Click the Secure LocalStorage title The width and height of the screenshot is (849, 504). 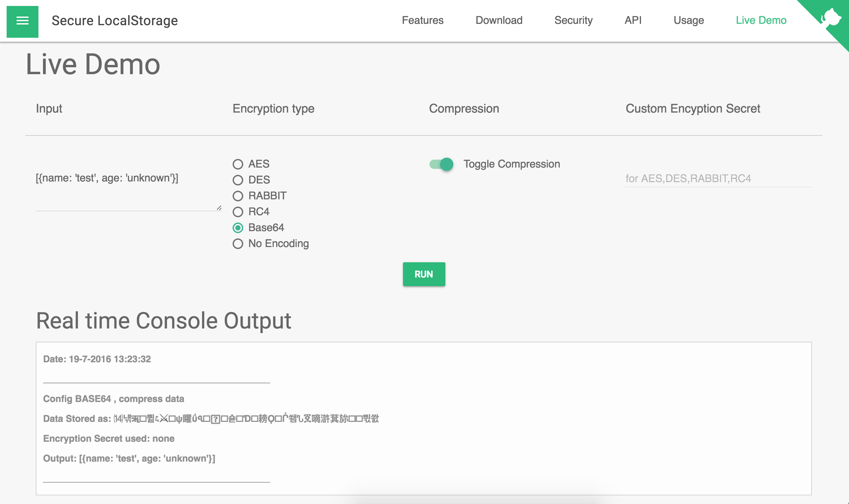(x=115, y=21)
